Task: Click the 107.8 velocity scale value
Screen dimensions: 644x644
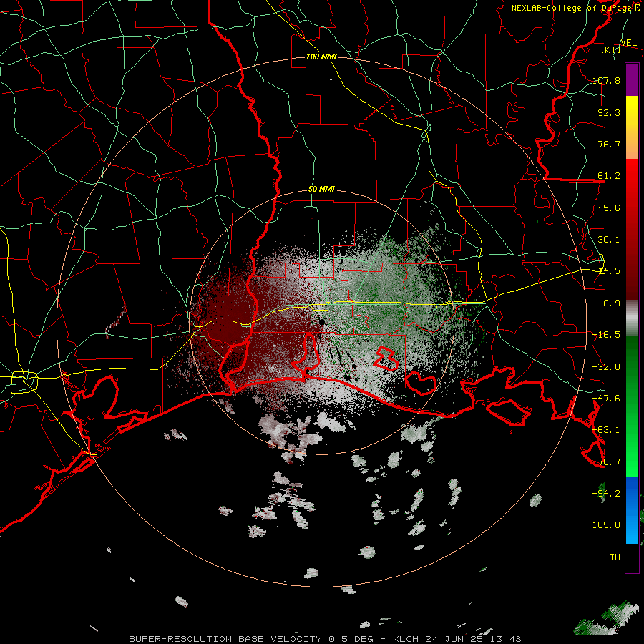Action: [x=607, y=80]
